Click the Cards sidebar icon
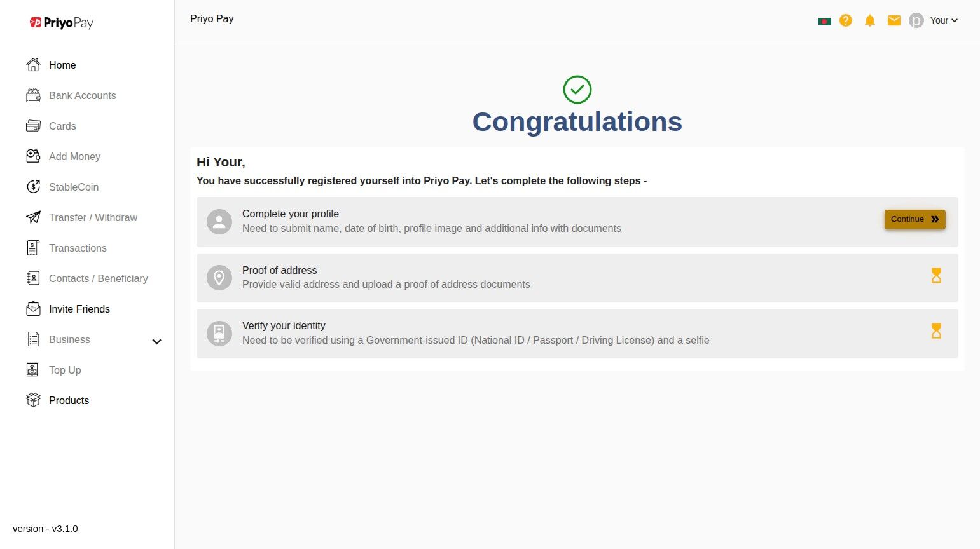The height and width of the screenshot is (549, 980). (x=33, y=126)
